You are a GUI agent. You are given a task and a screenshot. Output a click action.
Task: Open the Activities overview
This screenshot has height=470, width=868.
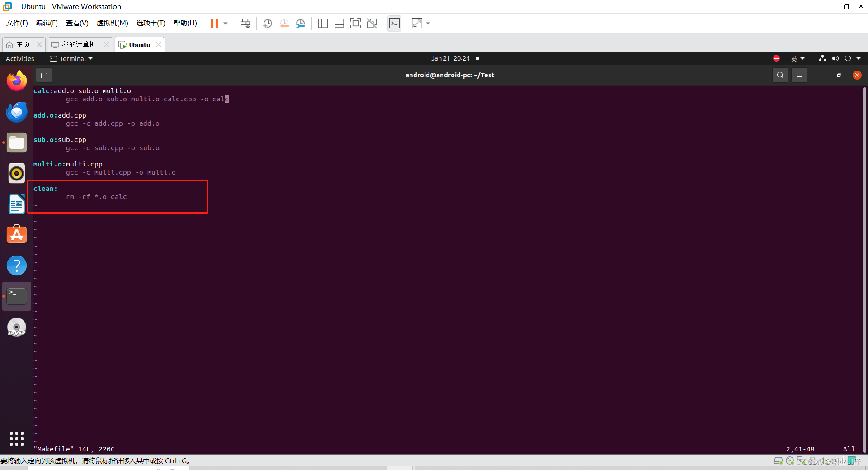click(x=20, y=59)
